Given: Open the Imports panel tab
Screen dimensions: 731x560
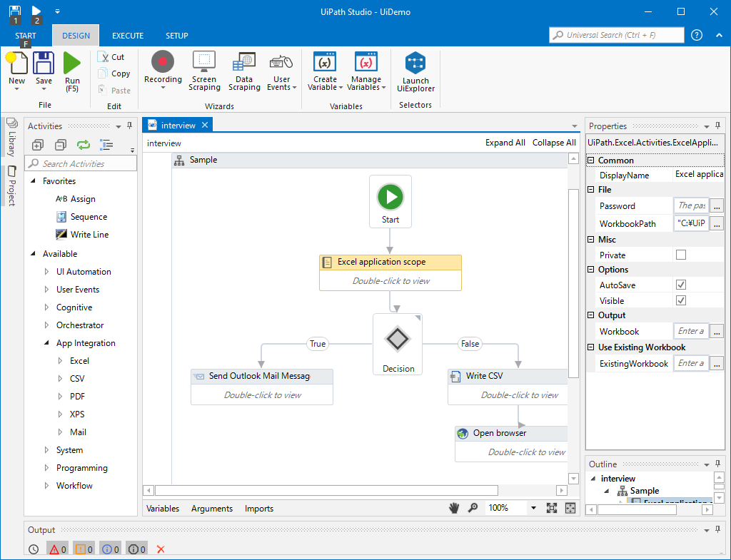Looking at the screenshot, I should pos(258,509).
